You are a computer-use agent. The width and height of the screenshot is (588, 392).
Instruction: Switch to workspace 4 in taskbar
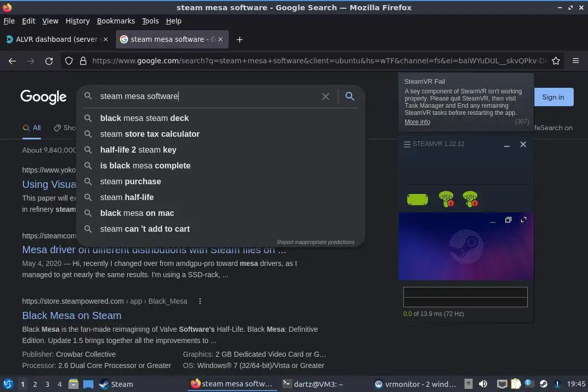tap(59, 384)
